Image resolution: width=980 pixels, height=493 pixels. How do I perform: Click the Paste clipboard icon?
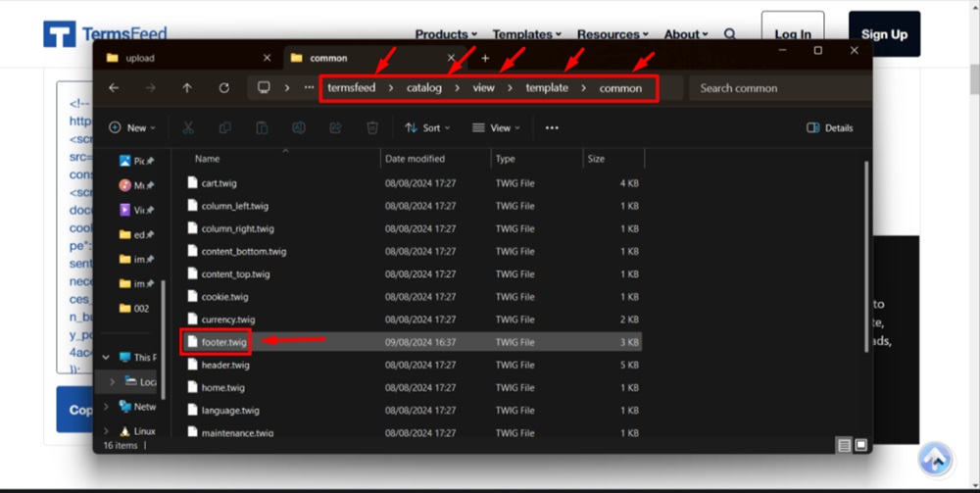pyautogui.click(x=262, y=127)
